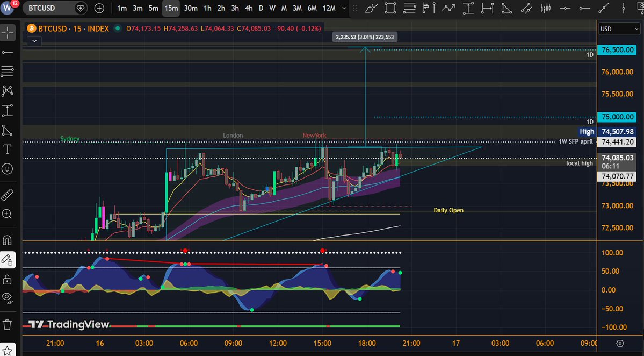Expand the timeframe interval dropdown chevron

coord(344,8)
